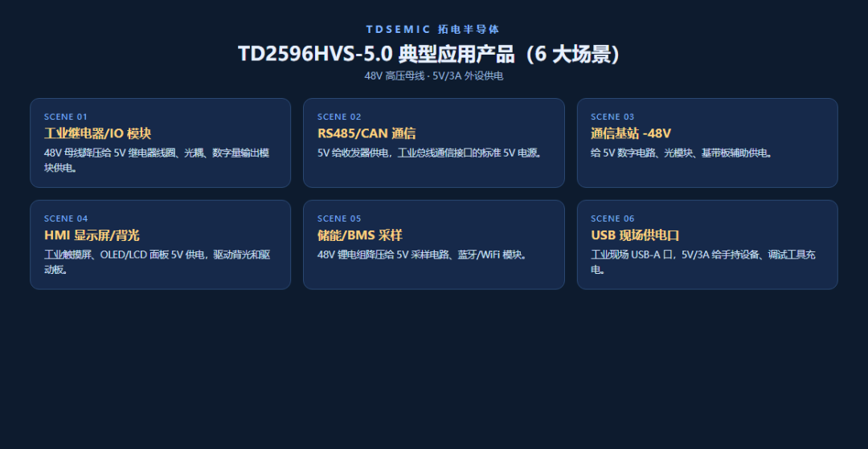Select the 通信基站 -48V card title
The width and height of the screenshot is (868, 449).
631,133
